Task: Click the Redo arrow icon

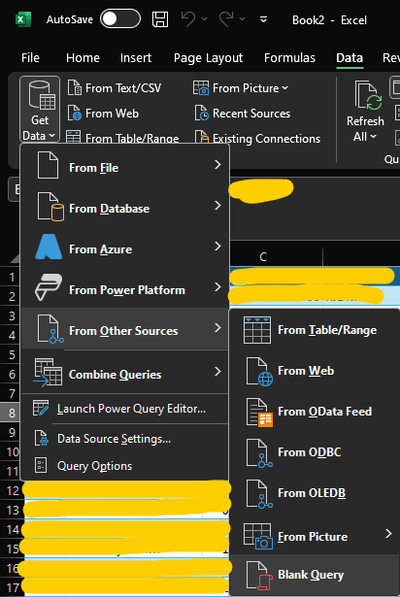Action: click(x=226, y=19)
